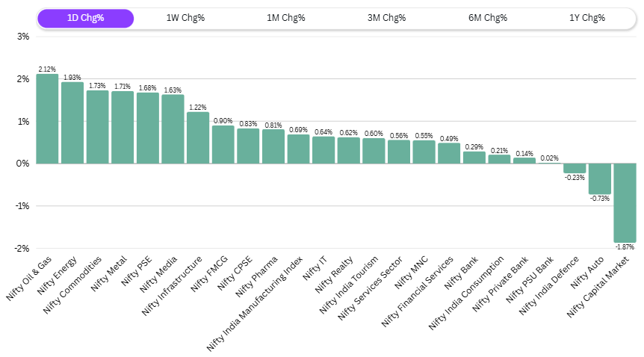Switch to the 1W Chg% tab
Image resolution: width=644 pixels, height=357 pixels.
(x=186, y=19)
